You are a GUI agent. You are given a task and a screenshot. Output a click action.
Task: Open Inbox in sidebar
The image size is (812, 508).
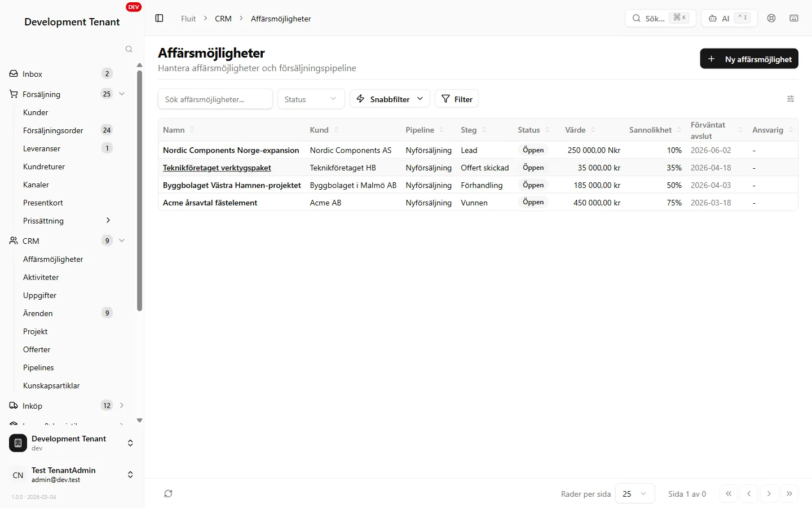pyautogui.click(x=32, y=74)
